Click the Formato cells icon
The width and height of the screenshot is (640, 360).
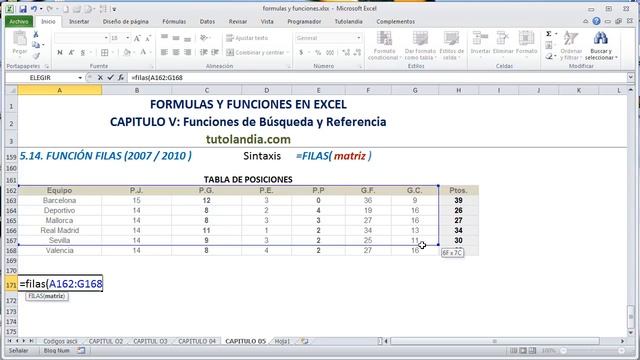[x=526, y=39]
